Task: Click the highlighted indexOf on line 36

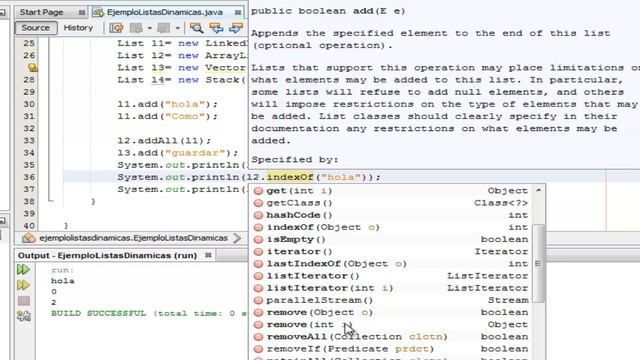Action: tap(290, 177)
